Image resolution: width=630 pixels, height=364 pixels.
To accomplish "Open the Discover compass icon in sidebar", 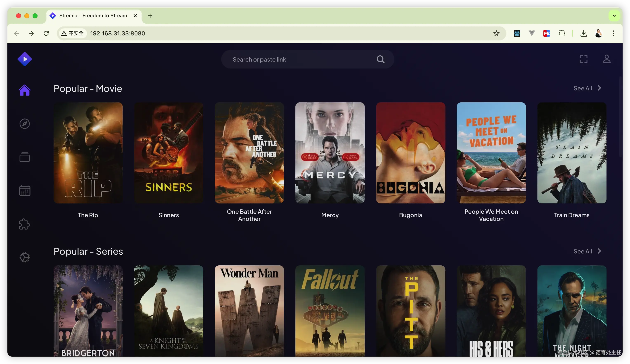I will [25, 124].
